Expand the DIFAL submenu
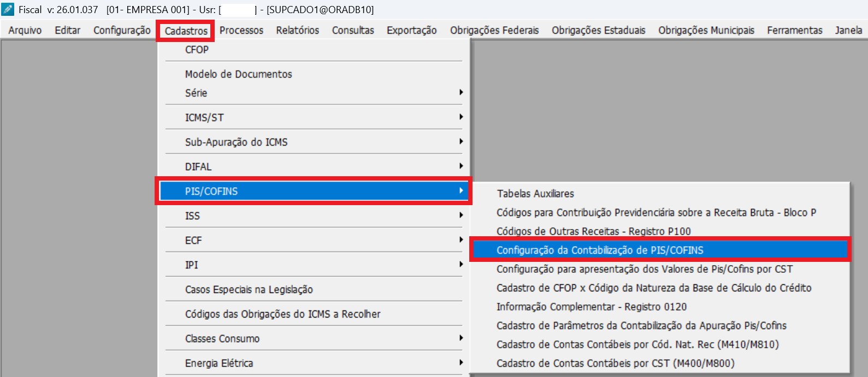Viewport: 868px width, 377px height. (x=314, y=166)
